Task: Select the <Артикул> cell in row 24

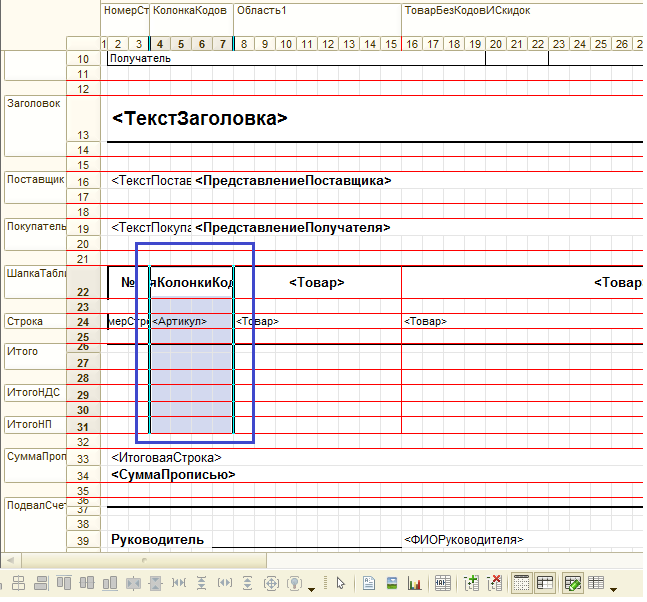Action: click(190, 321)
